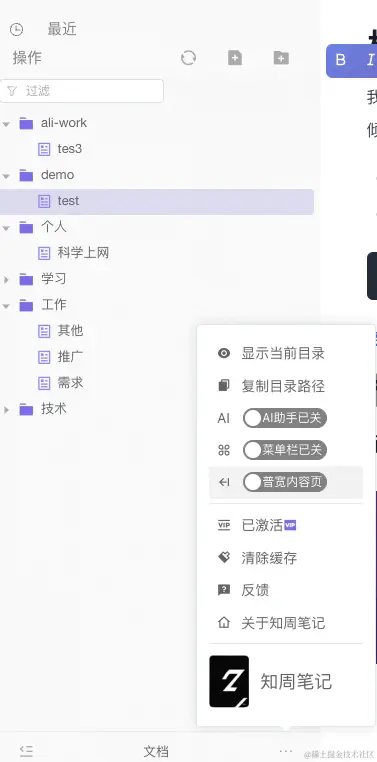This screenshot has height=762, width=377.
Task: Open the test document
Action: (68, 201)
